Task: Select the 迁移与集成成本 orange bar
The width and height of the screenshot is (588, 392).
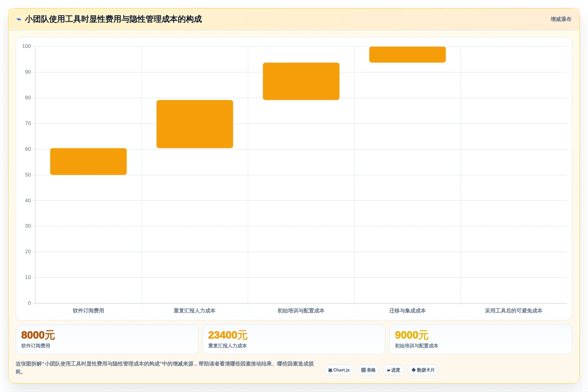Action: (407, 55)
